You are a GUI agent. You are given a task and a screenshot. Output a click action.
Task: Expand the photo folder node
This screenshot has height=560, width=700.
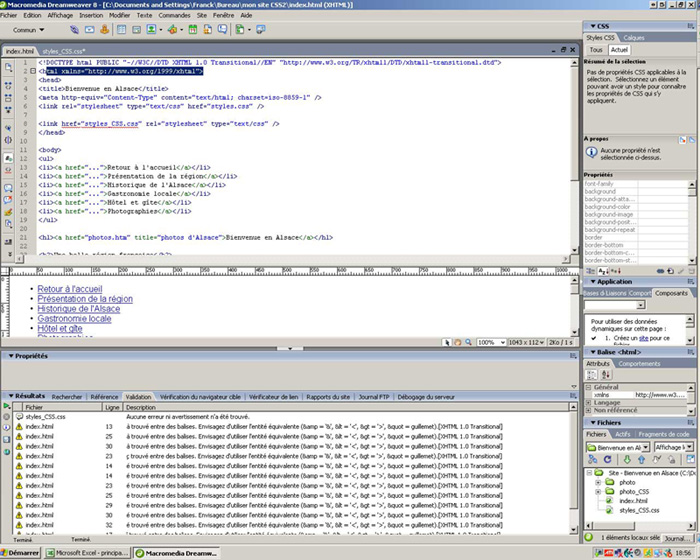[598, 482]
